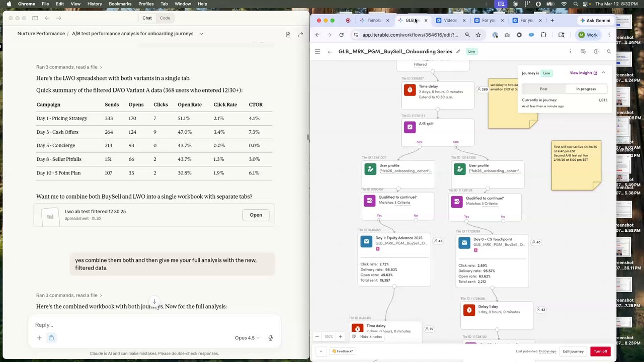Switch to the Templa... Chrome tab

(x=374, y=21)
